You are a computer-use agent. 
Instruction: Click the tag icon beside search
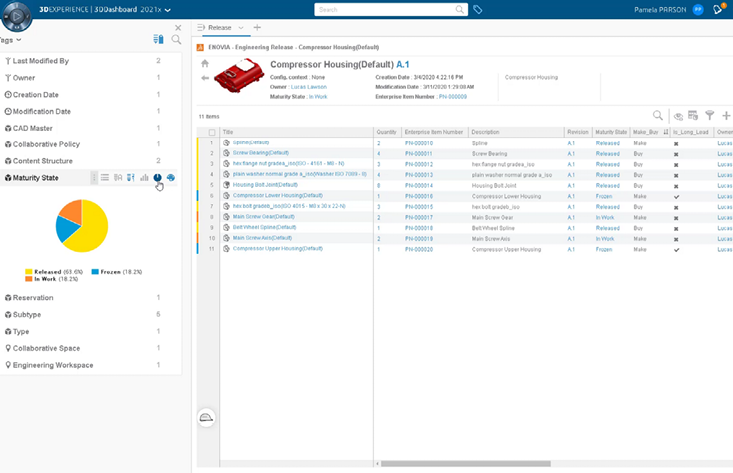(x=478, y=9)
